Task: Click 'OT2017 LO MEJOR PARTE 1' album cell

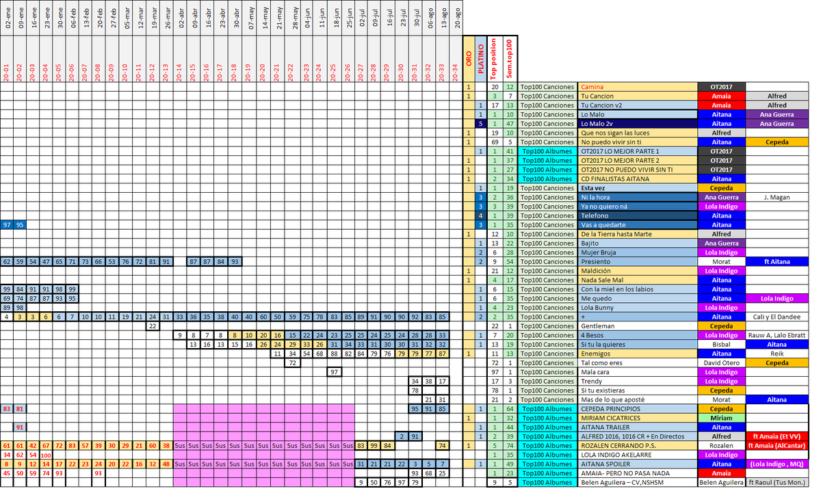Action: pos(637,151)
